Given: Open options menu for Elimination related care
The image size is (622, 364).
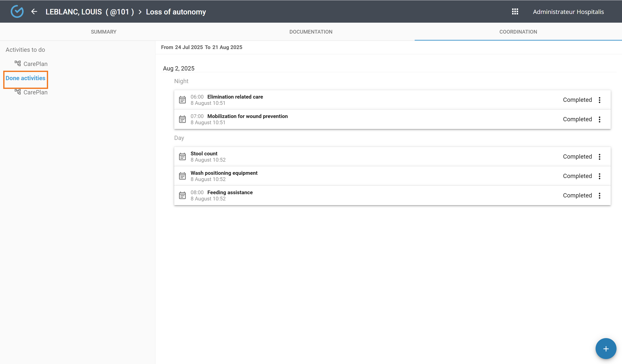Looking at the screenshot, I should point(599,100).
